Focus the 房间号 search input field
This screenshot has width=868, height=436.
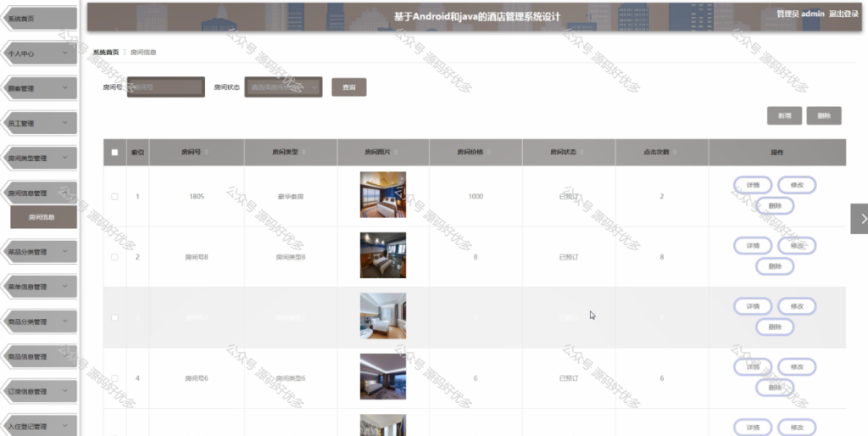(166, 87)
